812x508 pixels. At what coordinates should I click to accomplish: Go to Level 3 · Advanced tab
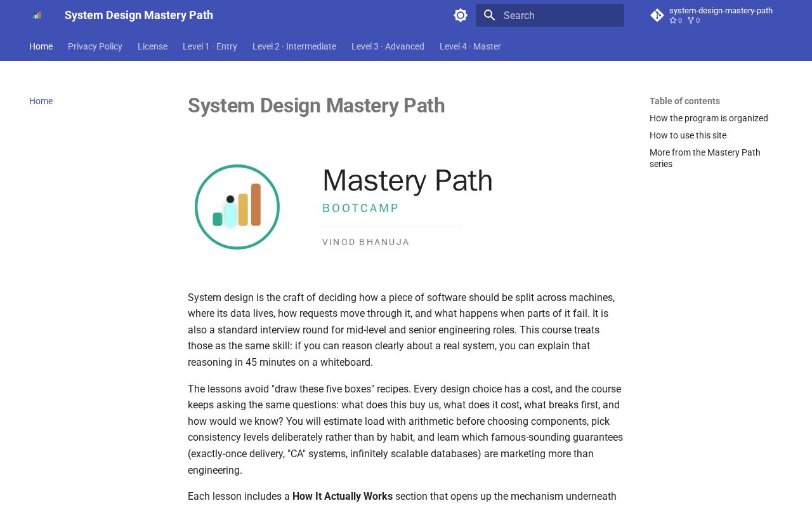(x=388, y=46)
